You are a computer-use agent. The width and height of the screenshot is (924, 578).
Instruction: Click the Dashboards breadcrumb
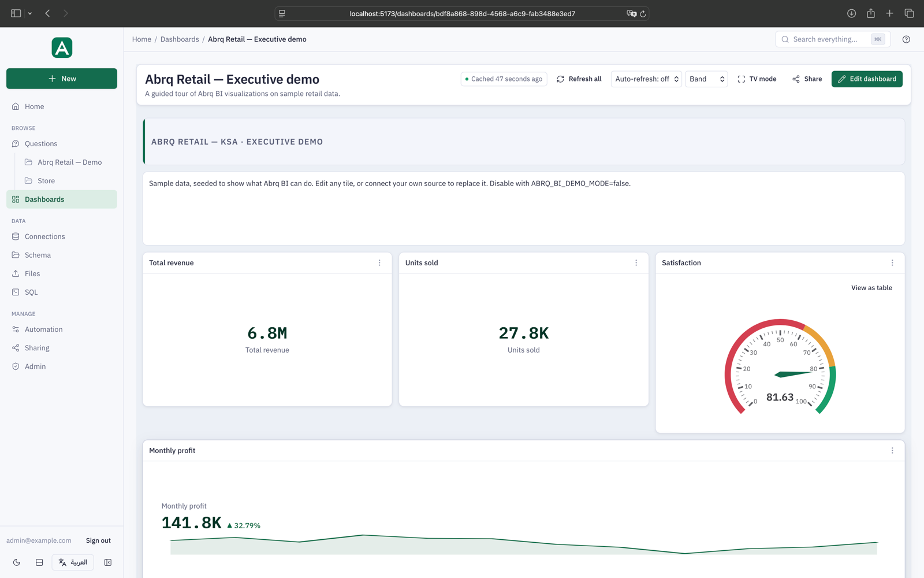pos(180,39)
